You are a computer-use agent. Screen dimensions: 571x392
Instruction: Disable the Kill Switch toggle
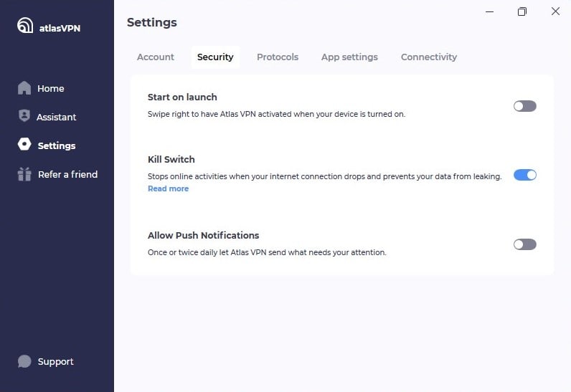tap(524, 175)
